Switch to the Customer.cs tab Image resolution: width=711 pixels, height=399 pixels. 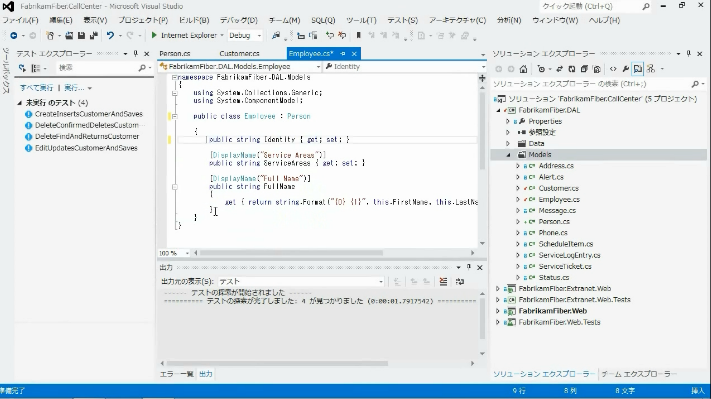point(239,54)
